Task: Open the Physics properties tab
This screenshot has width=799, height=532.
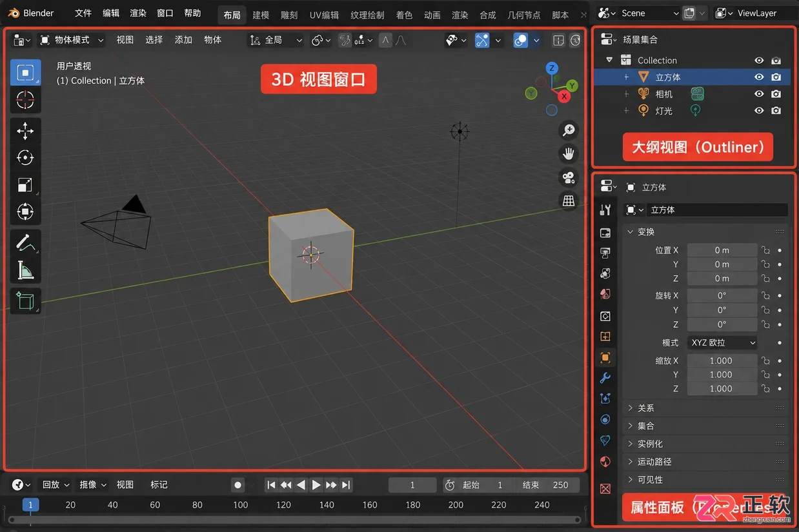Action: [605, 419]
